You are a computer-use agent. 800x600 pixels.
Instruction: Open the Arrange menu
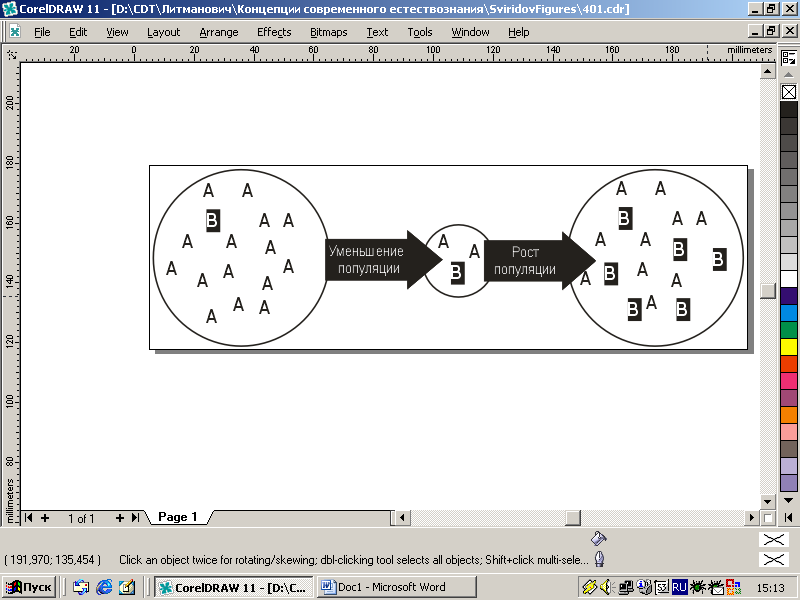[218, 32]
